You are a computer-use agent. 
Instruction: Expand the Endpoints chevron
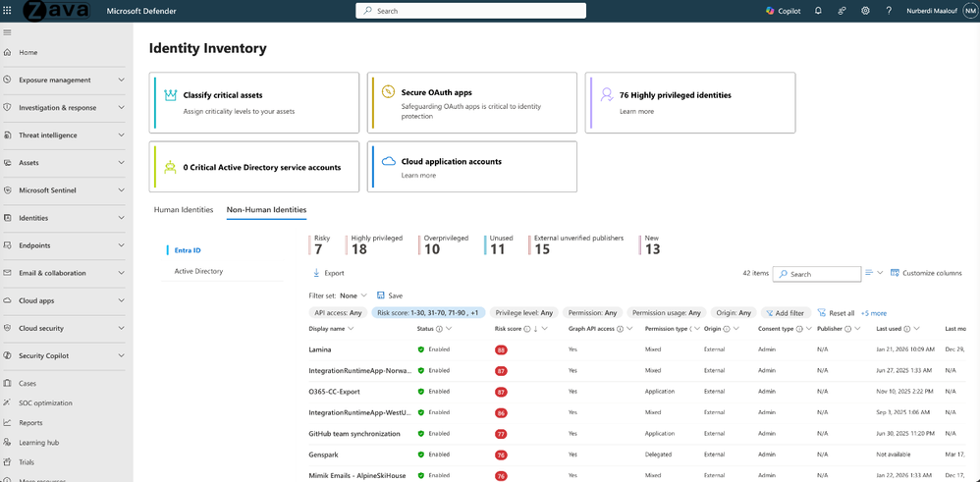(x=121, y=245)
